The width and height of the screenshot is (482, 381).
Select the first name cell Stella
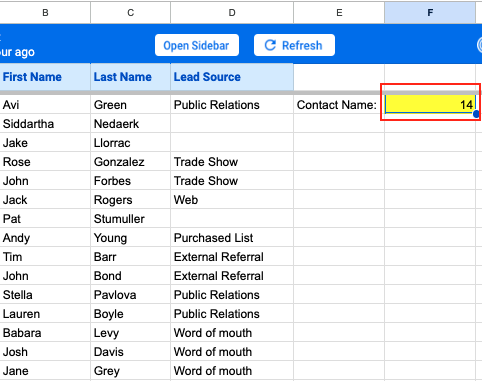pyautogui.click(x=45, y=295)
